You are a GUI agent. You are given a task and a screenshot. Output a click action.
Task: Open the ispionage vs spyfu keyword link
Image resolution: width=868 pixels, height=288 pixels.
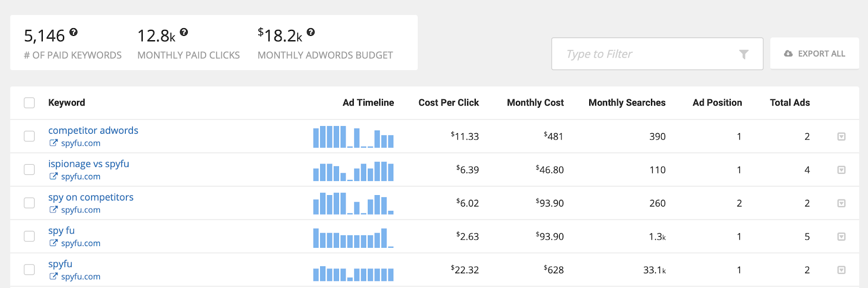[89, 164]
